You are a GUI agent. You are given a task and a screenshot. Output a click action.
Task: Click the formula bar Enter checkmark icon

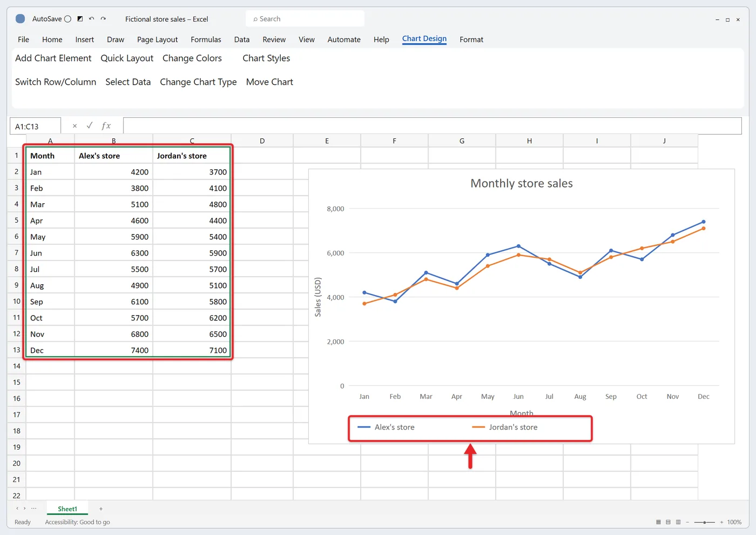click(90, 125)
